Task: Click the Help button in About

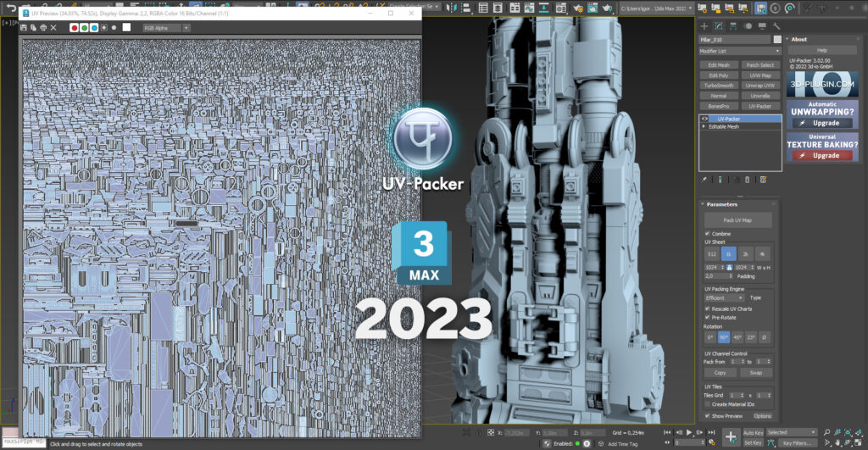Action: 822,50
